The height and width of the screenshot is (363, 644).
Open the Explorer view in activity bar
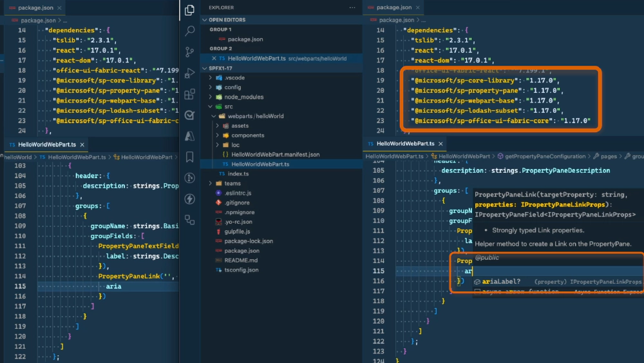tap(189, 10)
